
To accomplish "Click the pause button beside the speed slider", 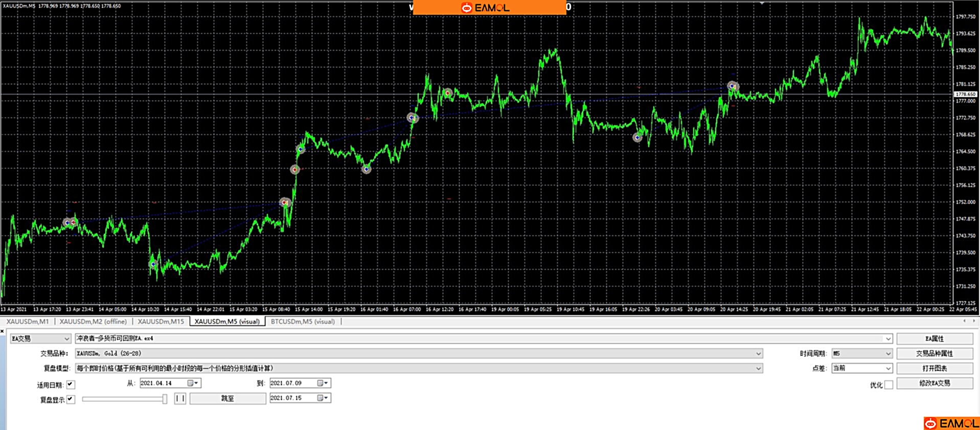I will click(x=180, y=398).
